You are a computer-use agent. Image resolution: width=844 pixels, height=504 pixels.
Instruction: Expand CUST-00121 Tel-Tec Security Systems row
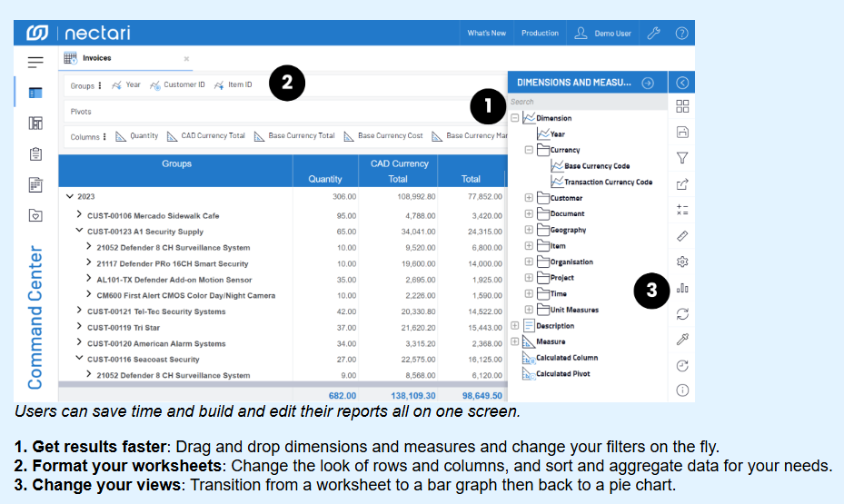[79, 311]
